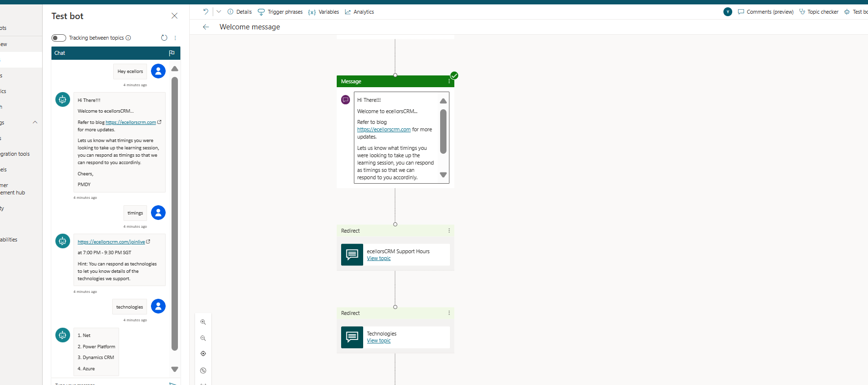Close the Test bot panel
Image resolution: width=868 pixels, height=385 pixels.
(x=174, y=16)
